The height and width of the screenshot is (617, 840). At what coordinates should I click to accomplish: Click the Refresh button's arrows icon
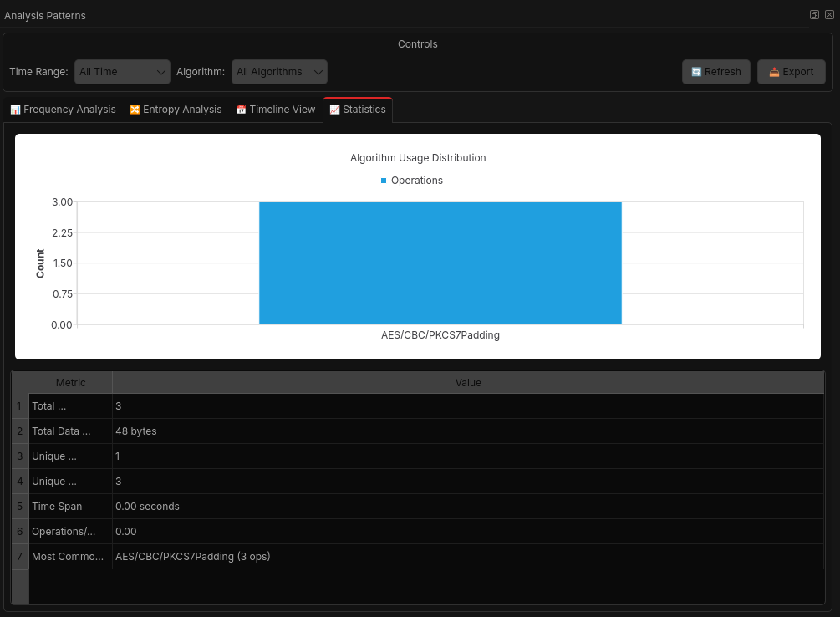click(x=696, y=72)
